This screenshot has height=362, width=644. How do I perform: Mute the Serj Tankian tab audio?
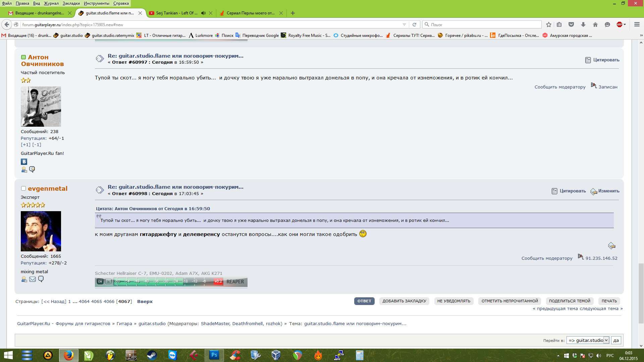point(203,13)
